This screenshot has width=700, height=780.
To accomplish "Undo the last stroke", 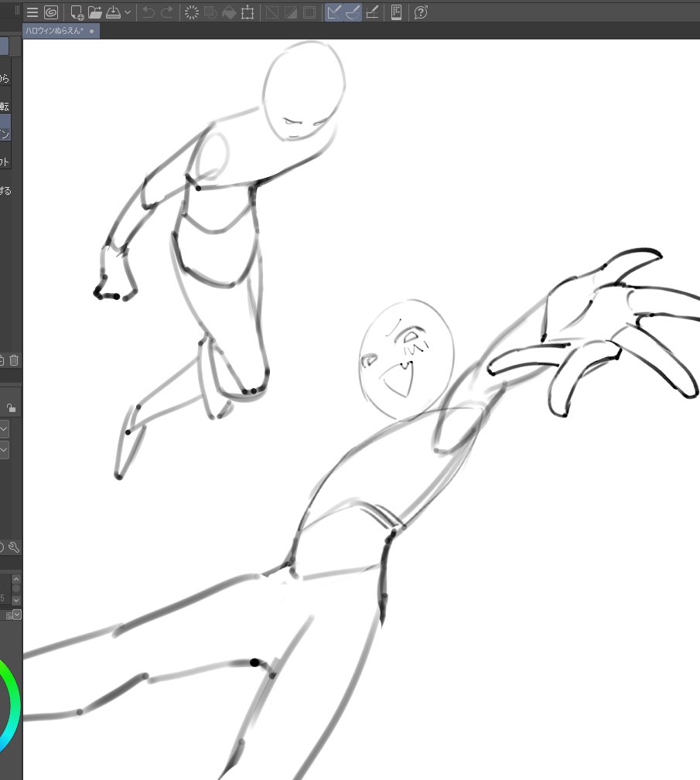I will (x=149, y=12).
